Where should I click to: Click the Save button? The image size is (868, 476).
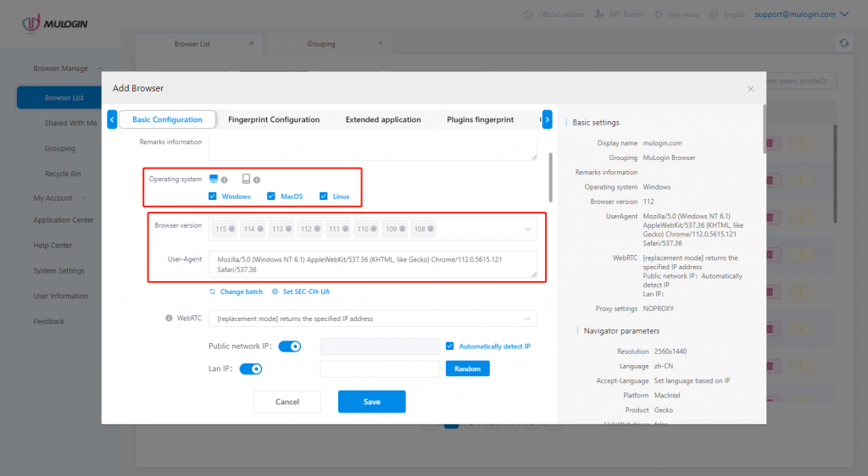372,402
